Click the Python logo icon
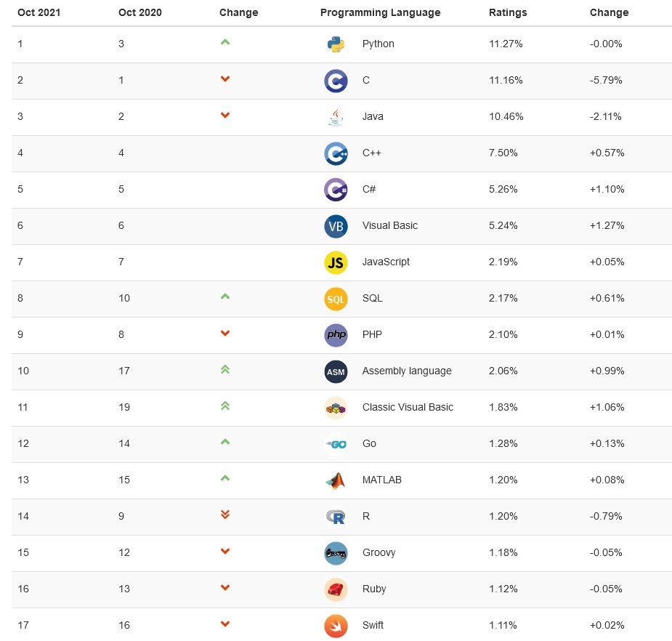The height and width of the screenshot is (641, 672). [x=336, y=44]
